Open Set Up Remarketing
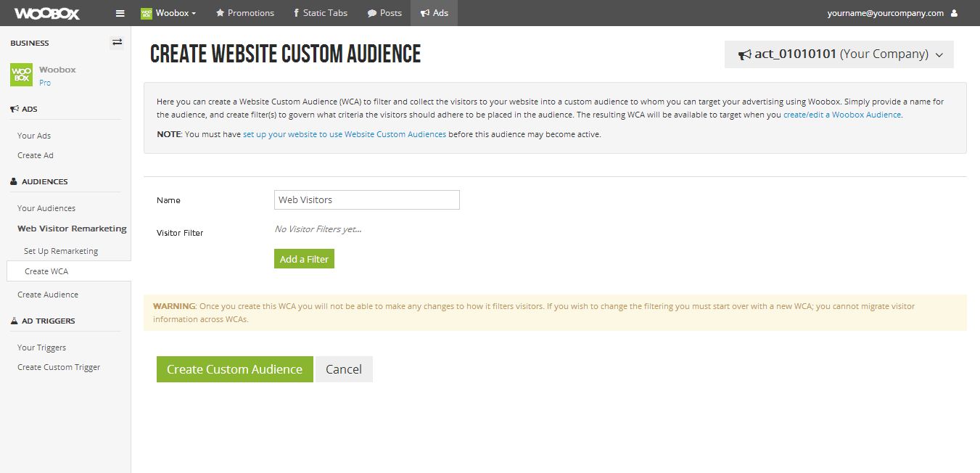Viewport: 980px width, 473px height. (x=61, y=251)
